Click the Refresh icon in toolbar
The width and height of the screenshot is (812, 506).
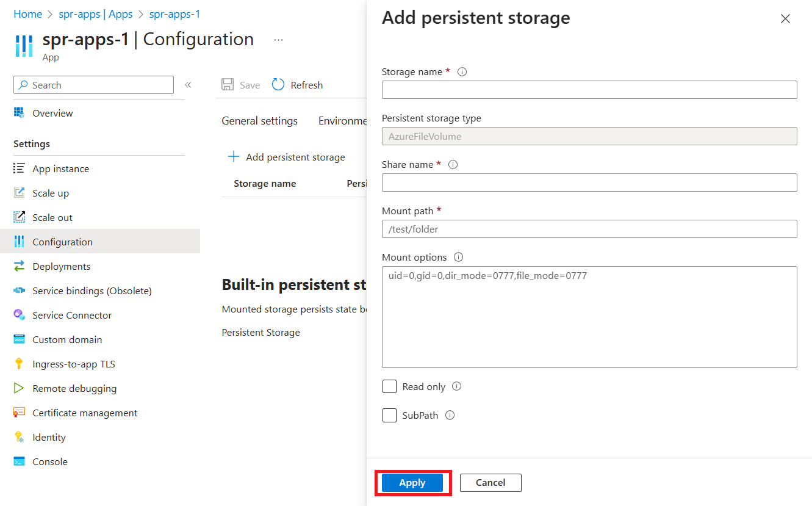[278, 84]
